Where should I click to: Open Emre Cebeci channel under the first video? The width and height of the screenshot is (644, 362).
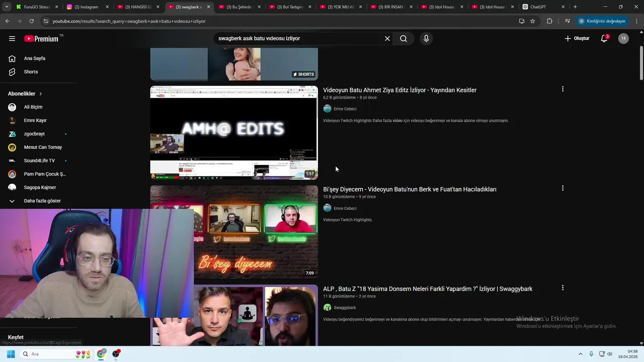(345, 109)
